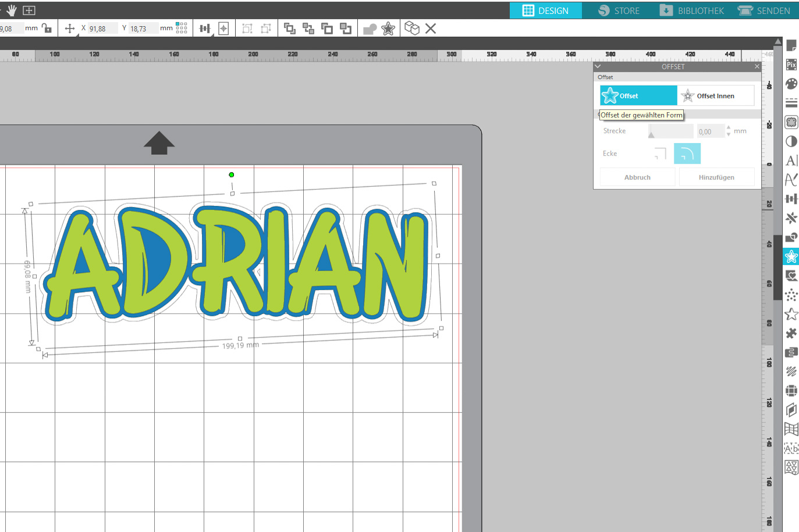Click the Center to page icon

223,29
